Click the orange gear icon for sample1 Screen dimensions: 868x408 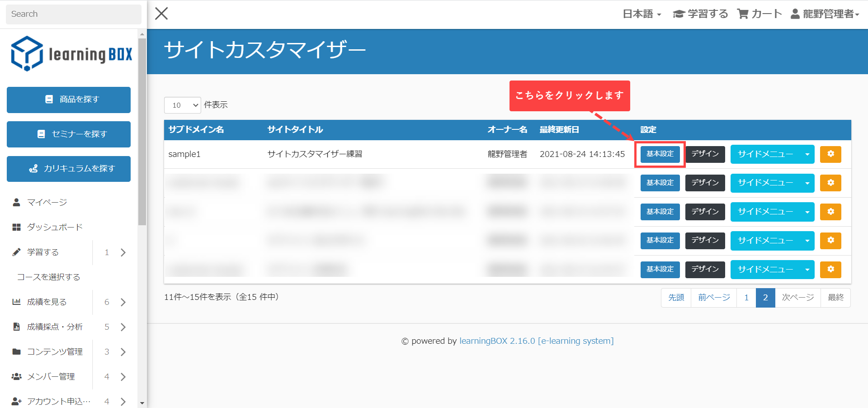(830, 154)
